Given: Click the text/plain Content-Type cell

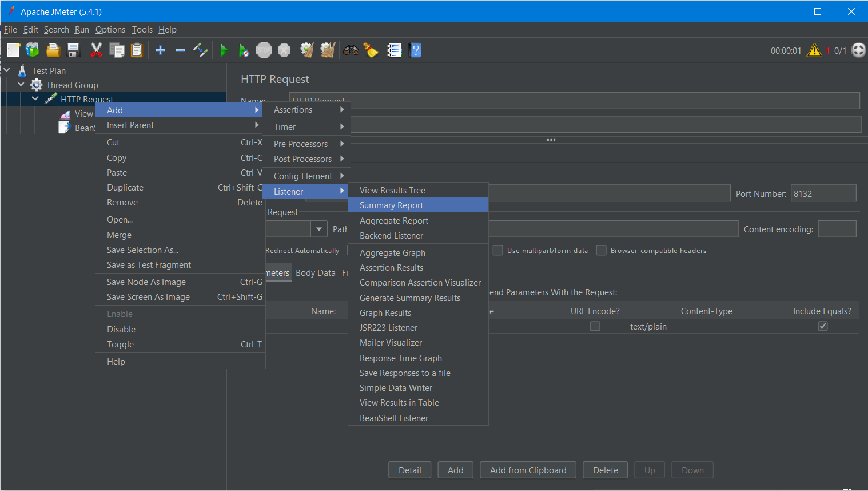Looking at the screenshot, I should 706,327.
